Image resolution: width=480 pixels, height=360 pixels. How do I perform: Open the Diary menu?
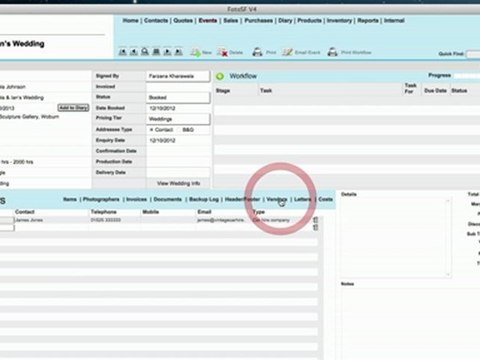click(285, 21)
